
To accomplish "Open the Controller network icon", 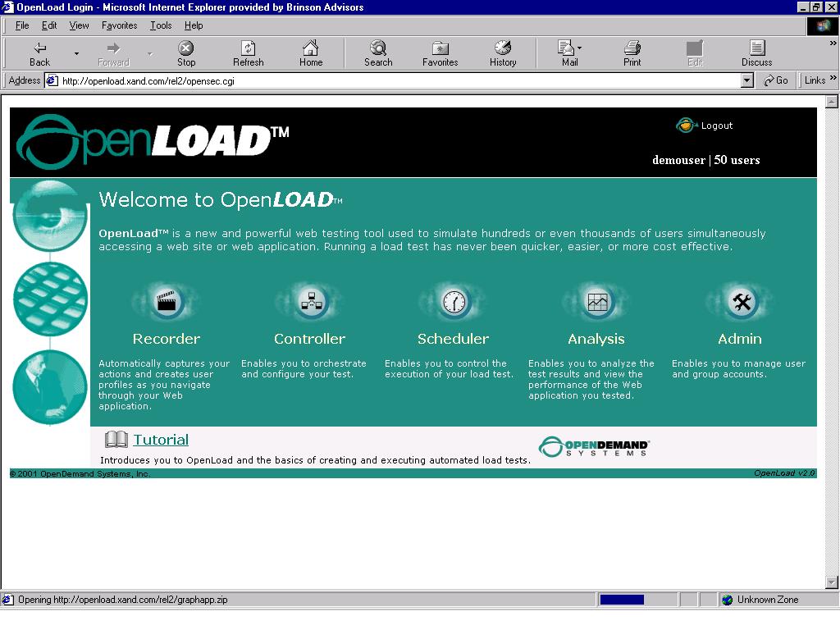I will [311, 302].
